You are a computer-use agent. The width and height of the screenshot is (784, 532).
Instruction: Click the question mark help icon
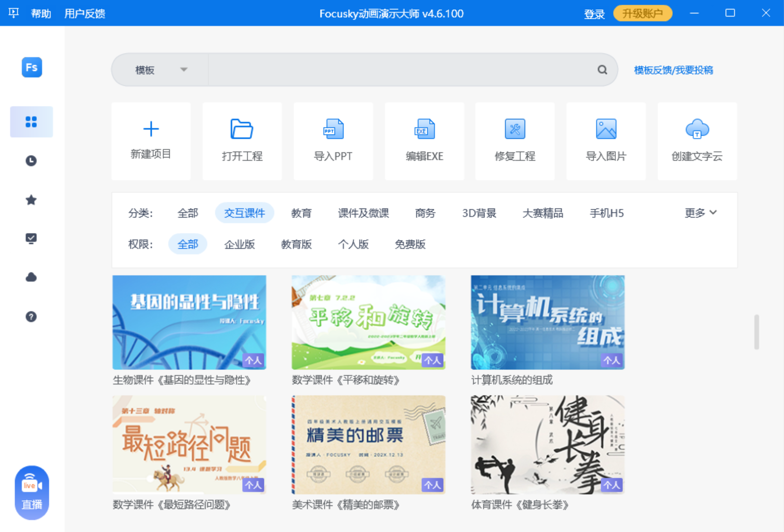31,316
